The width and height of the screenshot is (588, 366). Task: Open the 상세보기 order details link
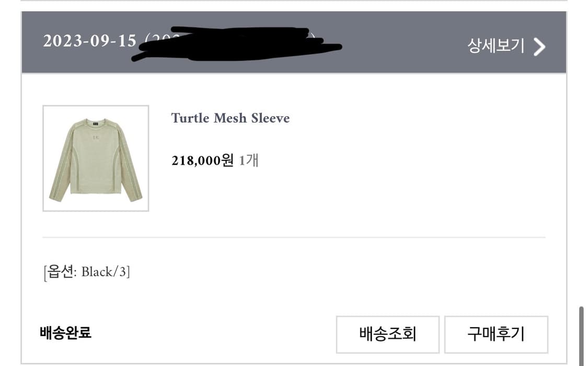tap(495, 47)
